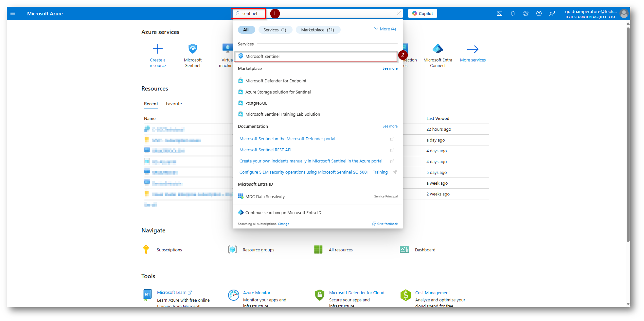Click the account avatar picture
The height and width of the screenshot is (321, 644).
click(624, 13)
